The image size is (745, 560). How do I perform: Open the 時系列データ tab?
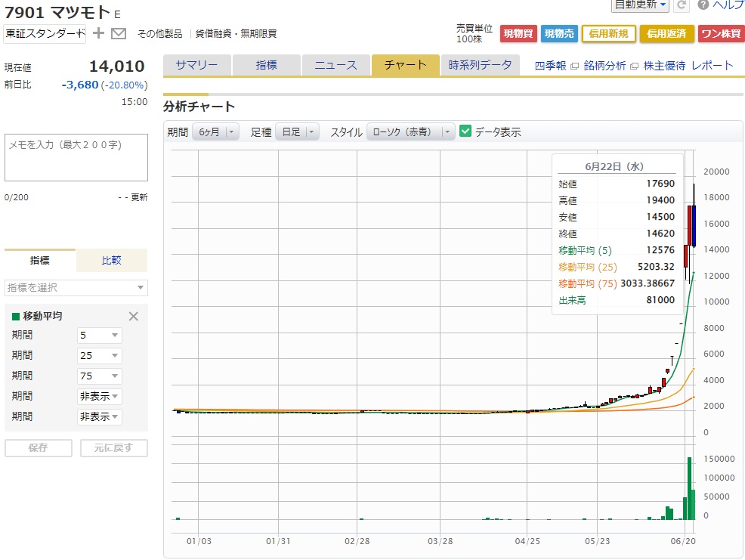pos(480,65)
